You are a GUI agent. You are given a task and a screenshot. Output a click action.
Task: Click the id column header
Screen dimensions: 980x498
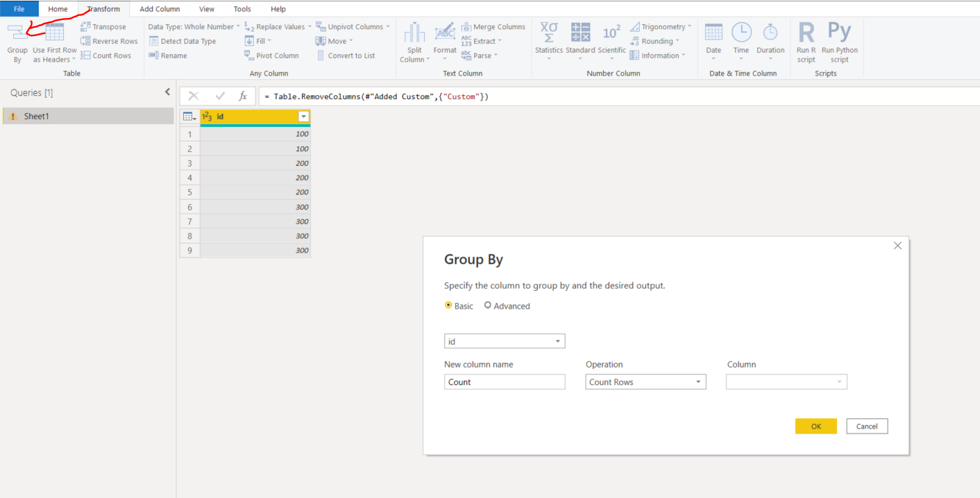tap(255, 117)
